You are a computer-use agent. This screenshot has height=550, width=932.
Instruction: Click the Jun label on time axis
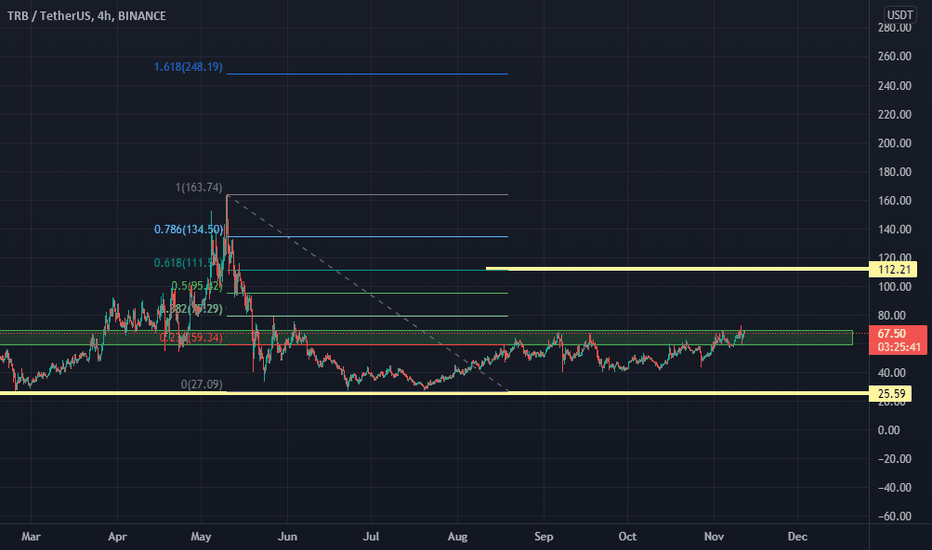287,536
